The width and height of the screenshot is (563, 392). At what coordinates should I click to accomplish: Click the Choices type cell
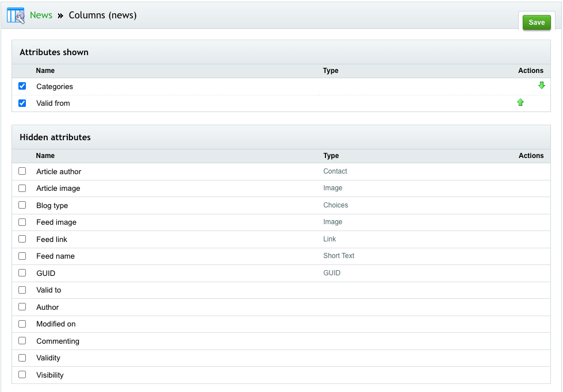click(x=335, y=205)
